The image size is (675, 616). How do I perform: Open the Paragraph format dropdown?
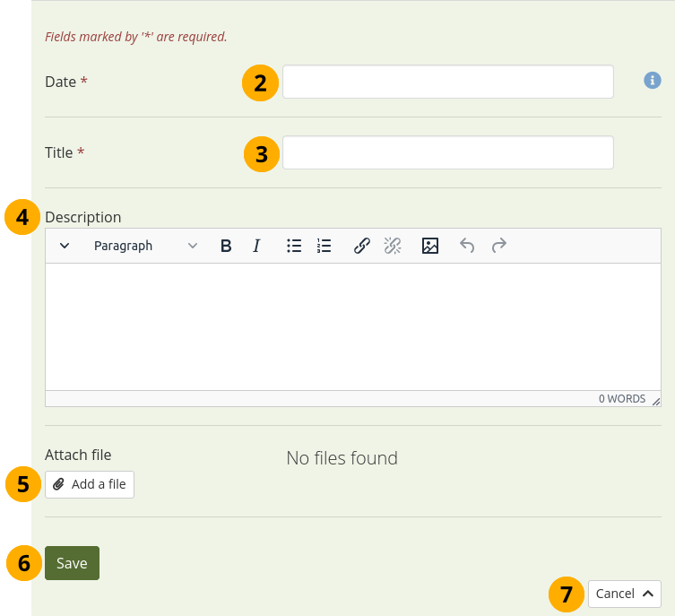(x=145, y=246)
